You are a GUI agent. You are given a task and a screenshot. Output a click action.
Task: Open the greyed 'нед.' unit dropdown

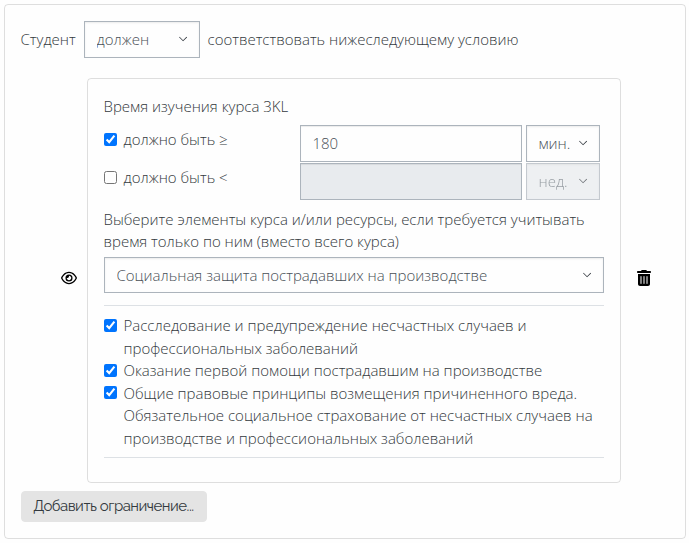pyautogui.click(x=562, y=182)
